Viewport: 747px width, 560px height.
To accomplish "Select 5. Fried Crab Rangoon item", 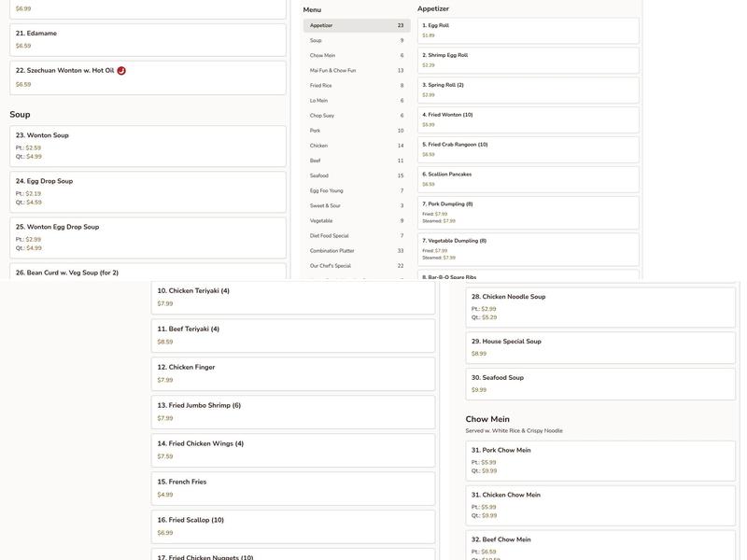I will [x=528, y=149].
